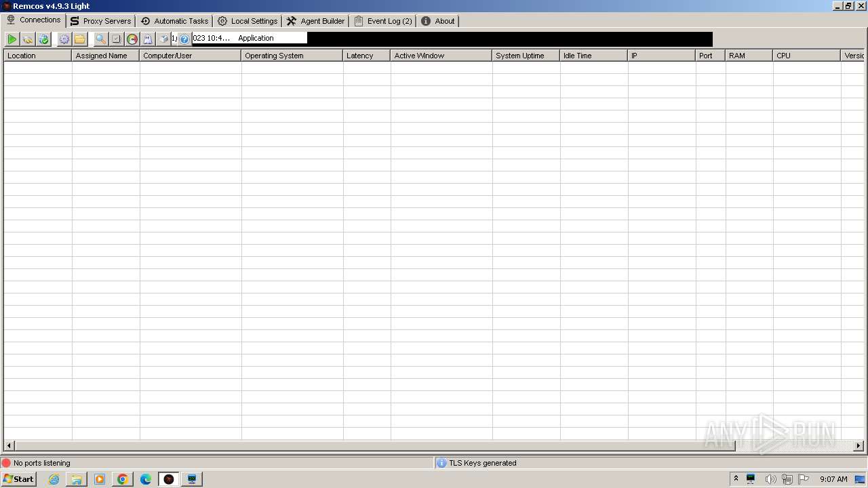Click the yellow keys toolbar icon
Screen dimensions: 868x488
click(x=28, y=39)
